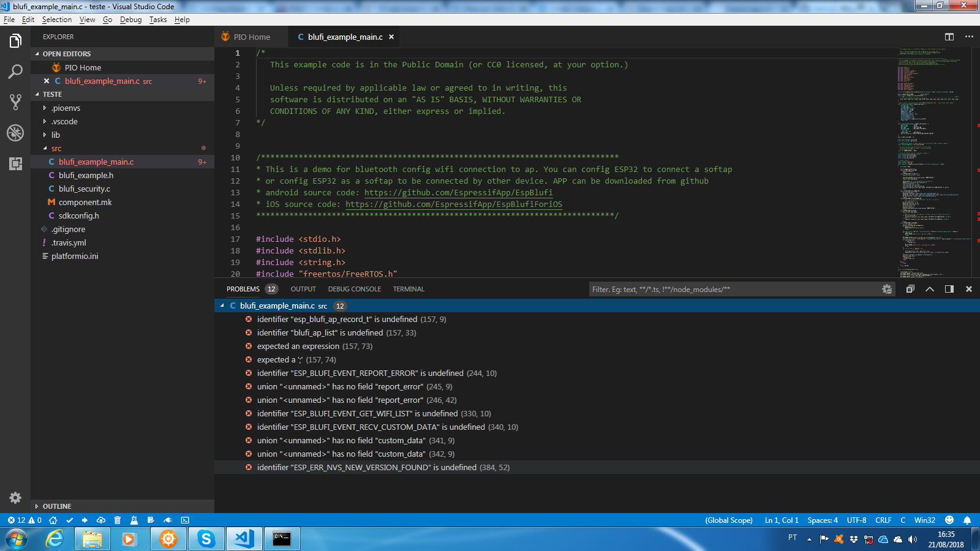Click the PlatformIO Run Task checklist icon

[151, 520]
